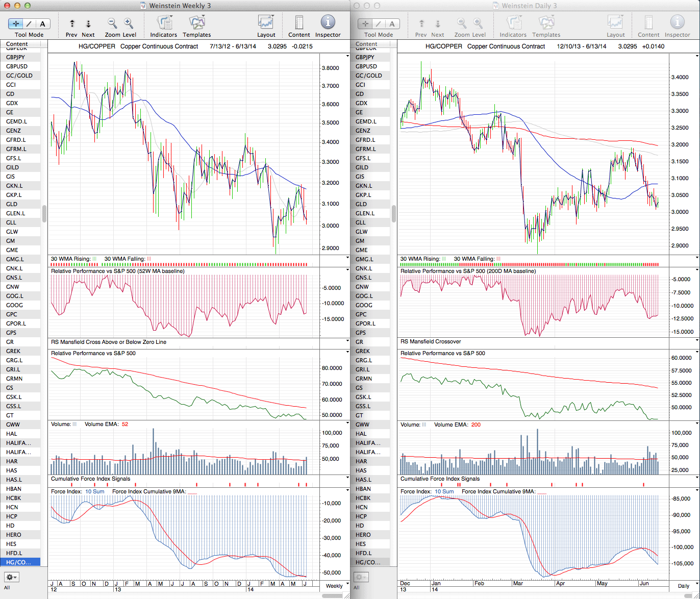Open Layout menu in Weekly window

[x=266, y=23]
